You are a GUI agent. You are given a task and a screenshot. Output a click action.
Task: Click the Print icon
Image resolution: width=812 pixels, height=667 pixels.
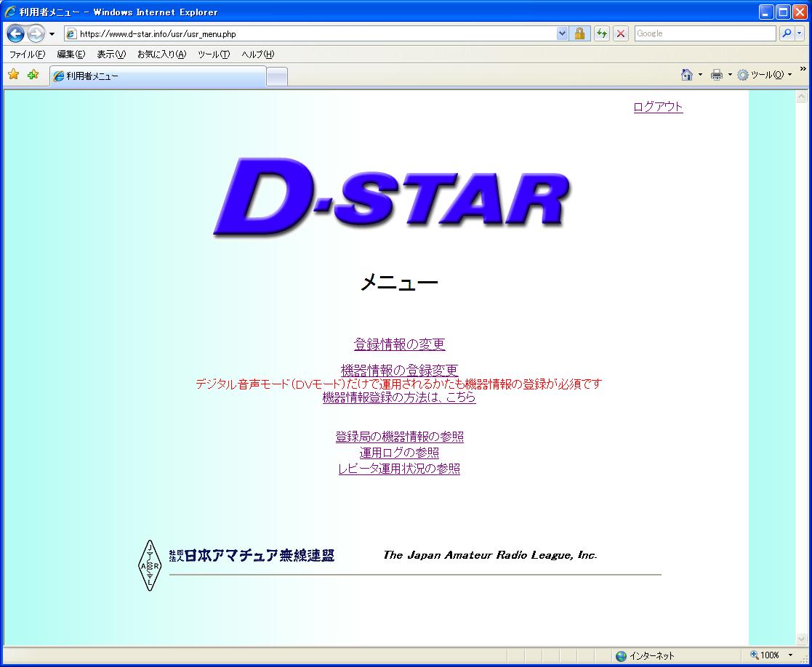pyautogui.click(x=717, y=75)
